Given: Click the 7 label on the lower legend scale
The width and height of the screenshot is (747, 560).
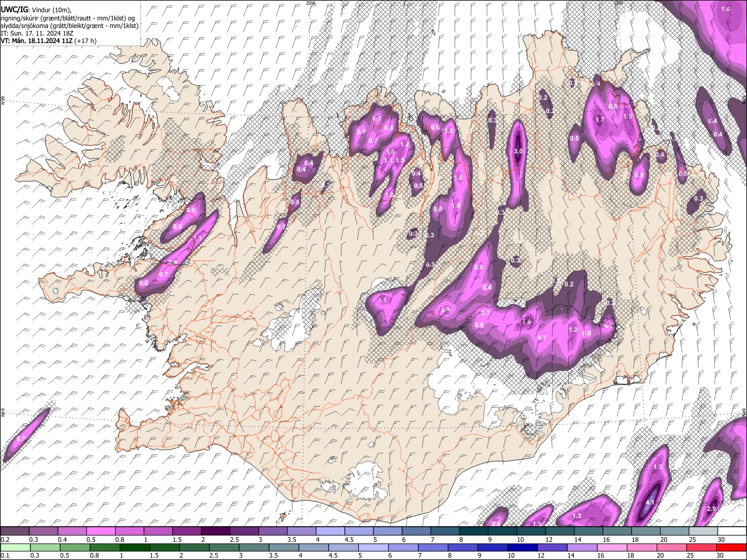Looking at the screenshot, I should click(420, 555).
